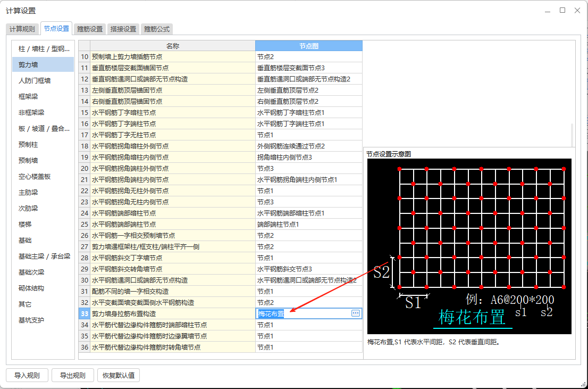
Task: Click the vertical scrollbar beside the table
Action: 572,135
